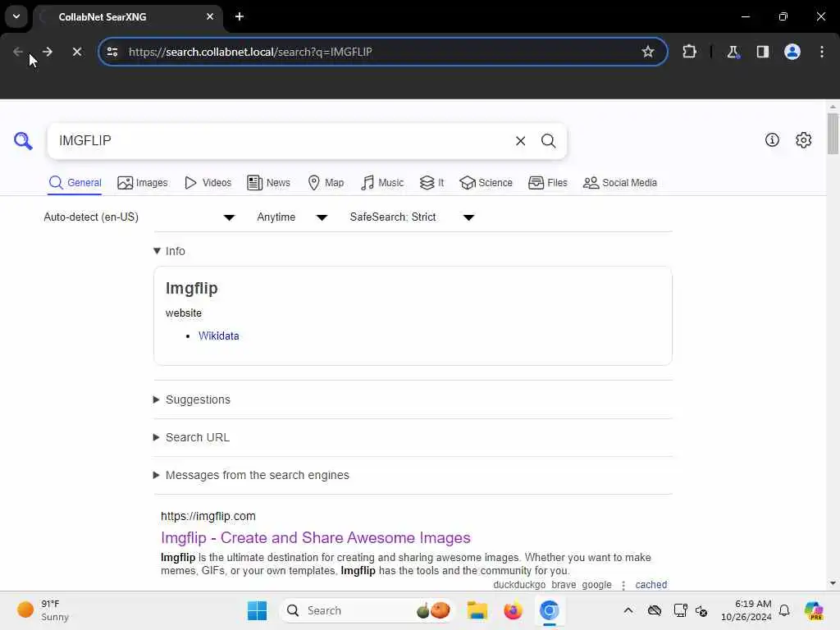Screen dimensions: 840x630
Task: Submit search with magnifier button
Action: 548,141
